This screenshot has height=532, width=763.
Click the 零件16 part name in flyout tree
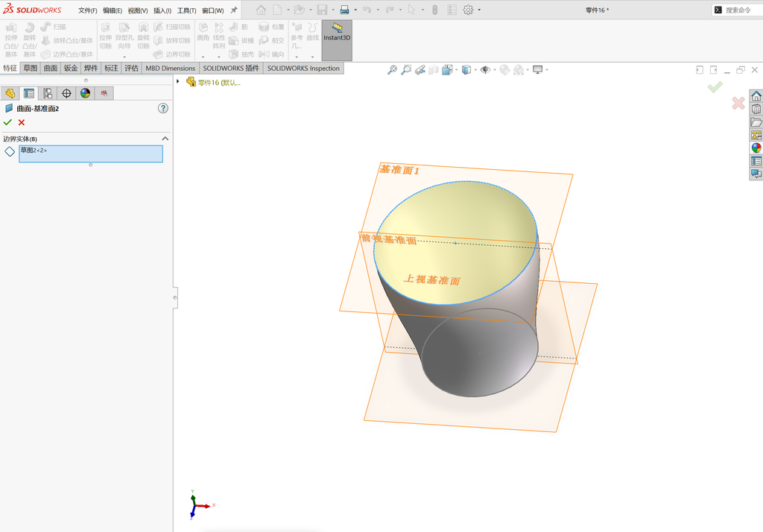point(219,83)
